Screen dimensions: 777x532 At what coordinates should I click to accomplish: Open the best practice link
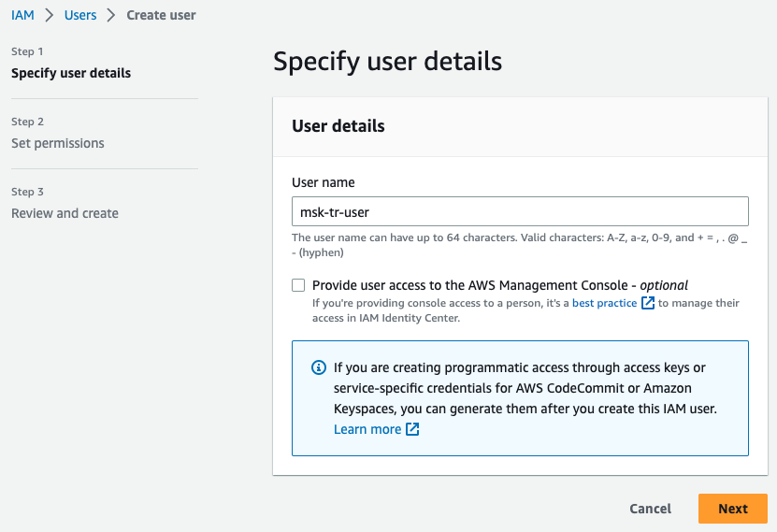click(x=604, y=303)
